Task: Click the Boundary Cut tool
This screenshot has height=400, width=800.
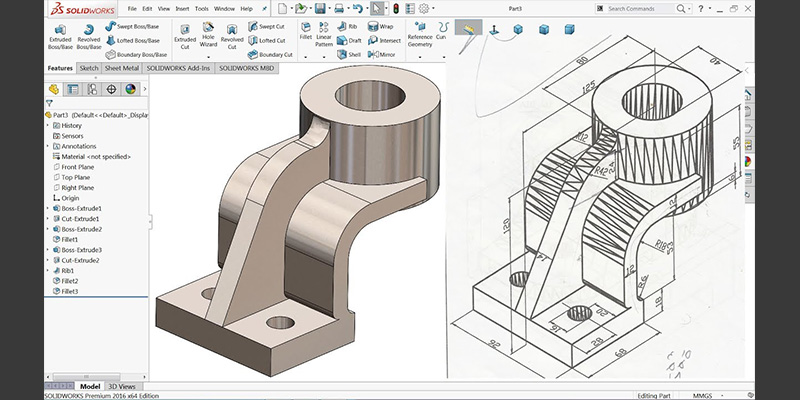Action: coord(270,55)
